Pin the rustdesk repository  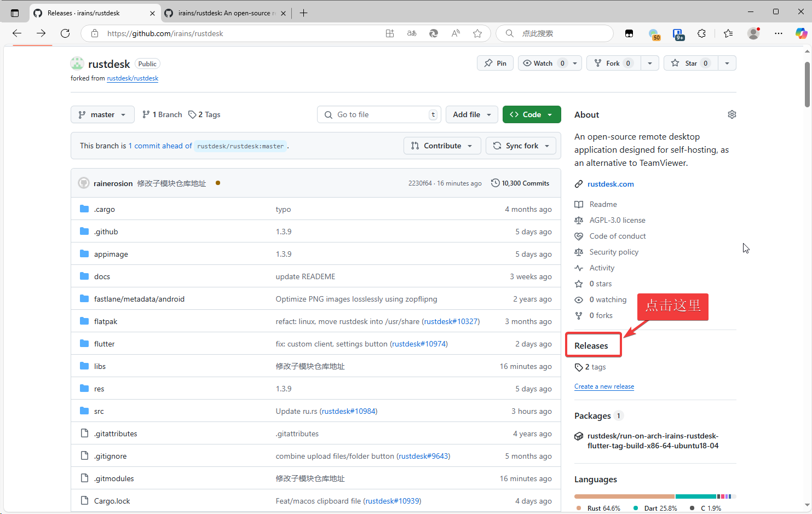[495, 63]
